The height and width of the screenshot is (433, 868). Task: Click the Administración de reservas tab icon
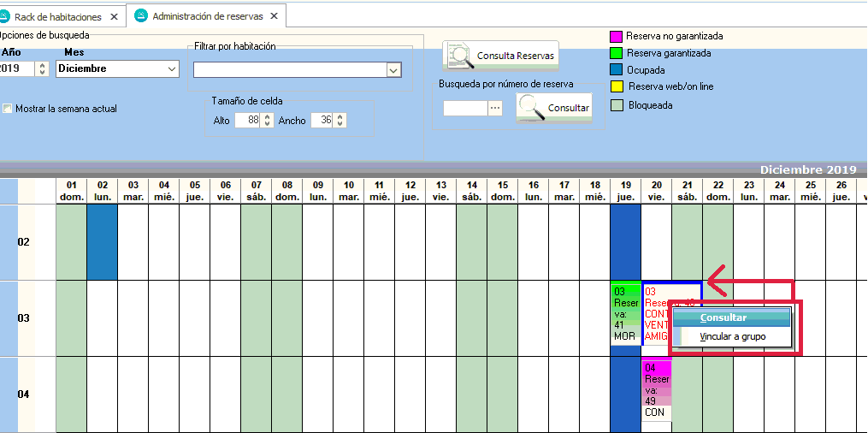pos(141,16)
